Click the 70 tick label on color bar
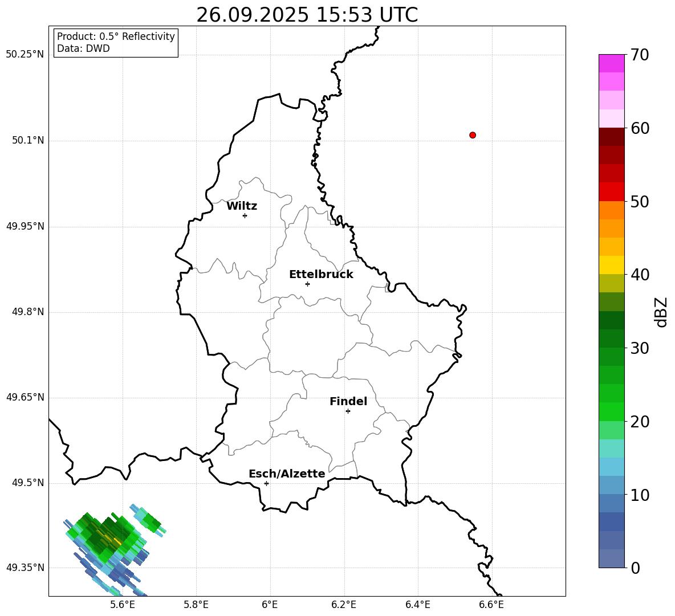 640,55
